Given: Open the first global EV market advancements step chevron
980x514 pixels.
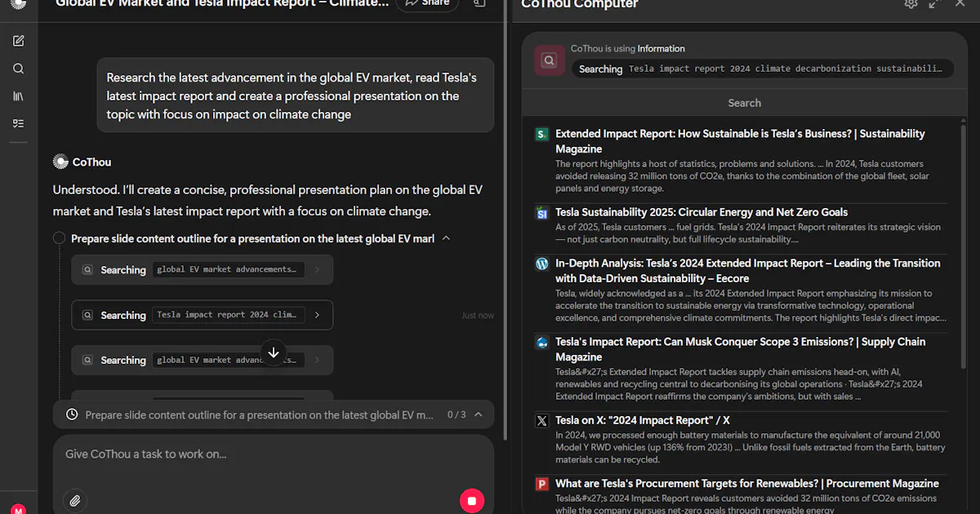Looking at the screenshot, I should 318,269.
